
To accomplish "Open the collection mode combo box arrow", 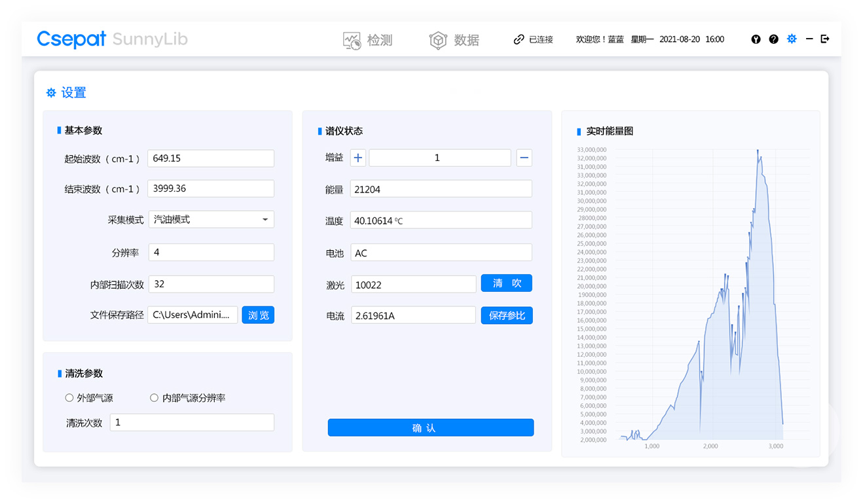I will coord(265,219).
